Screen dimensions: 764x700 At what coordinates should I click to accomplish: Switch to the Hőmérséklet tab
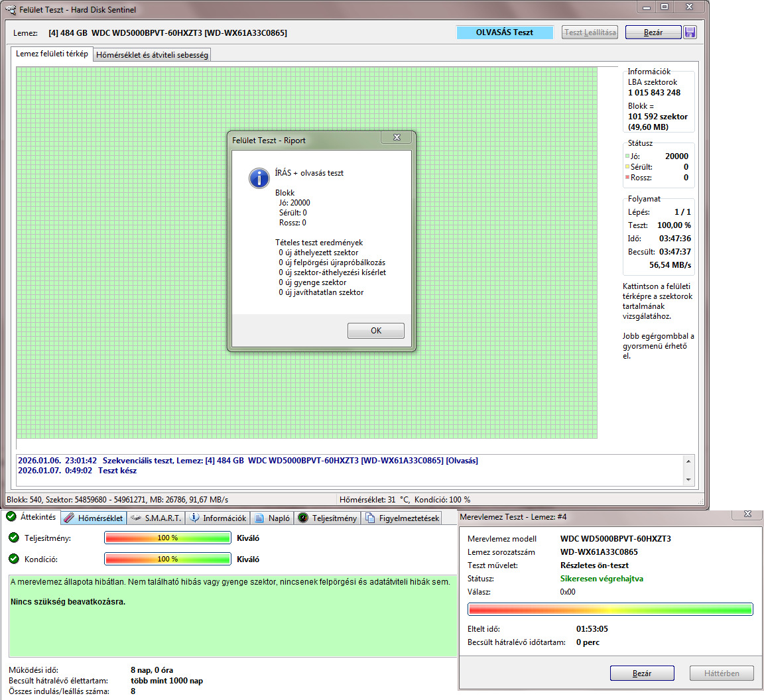[x=94, y=518]
